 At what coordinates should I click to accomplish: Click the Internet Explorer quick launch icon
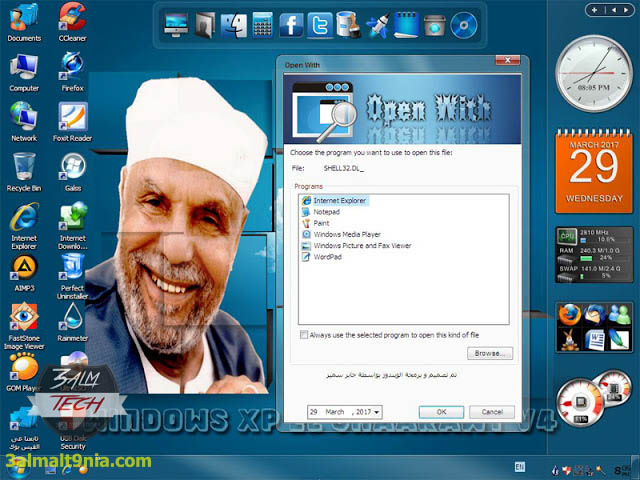click(66, 470)
